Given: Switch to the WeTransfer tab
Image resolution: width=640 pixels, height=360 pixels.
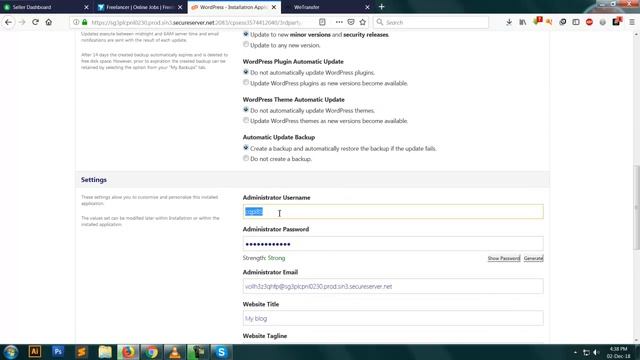Looking at the screenshot, I should [327, 7].
